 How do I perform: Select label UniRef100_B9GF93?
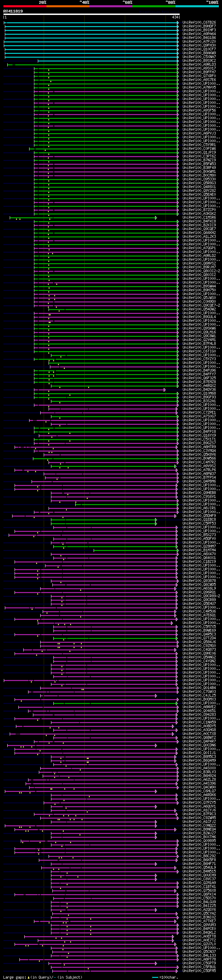click(199, 397)
